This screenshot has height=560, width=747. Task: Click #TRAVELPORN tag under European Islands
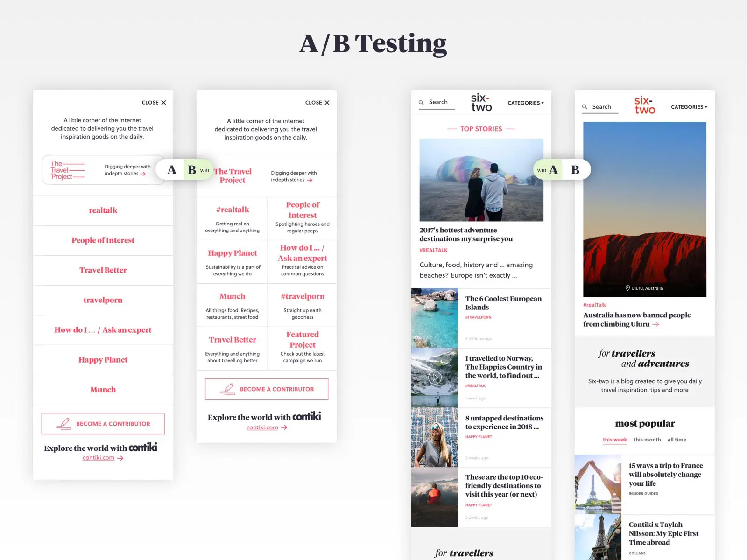478,317
